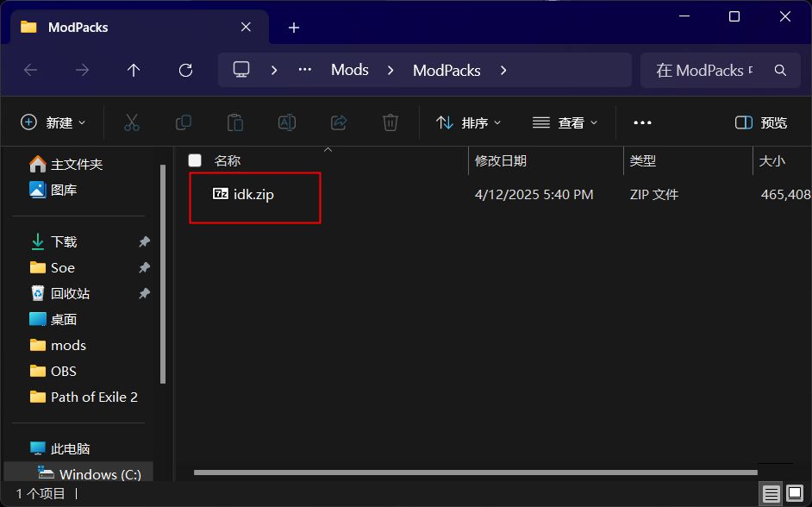812x507 pixels.
Task: Open 下载 folder in sidebar
Action: [53, 241]
